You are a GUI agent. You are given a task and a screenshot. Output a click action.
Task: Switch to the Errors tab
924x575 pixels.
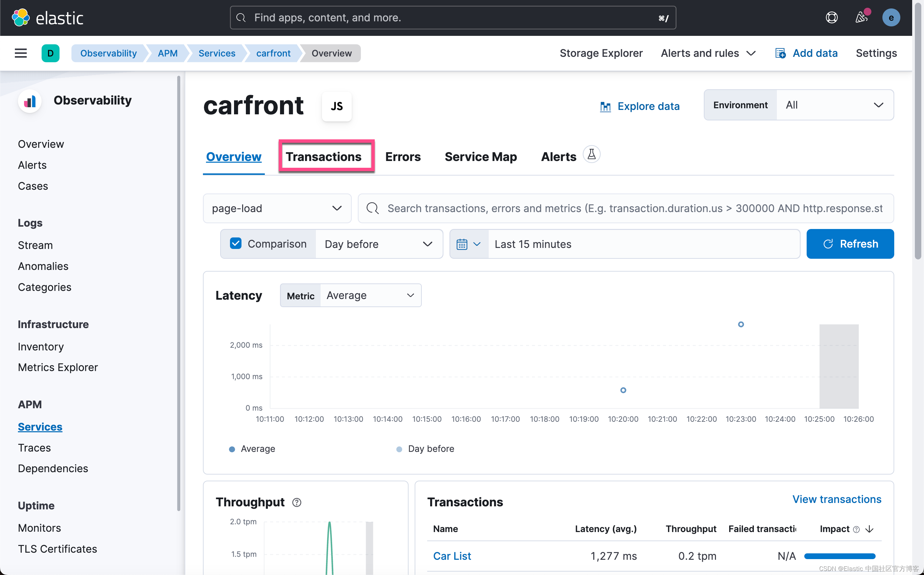[403, 157]
